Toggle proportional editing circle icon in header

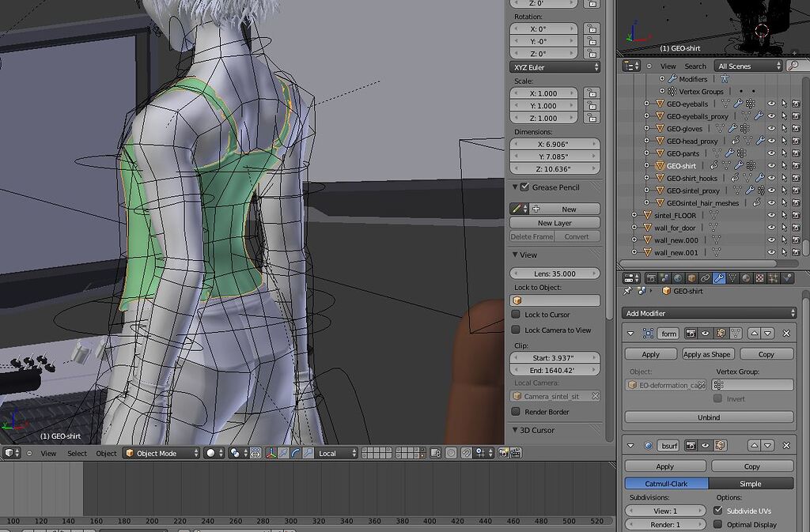451,453
